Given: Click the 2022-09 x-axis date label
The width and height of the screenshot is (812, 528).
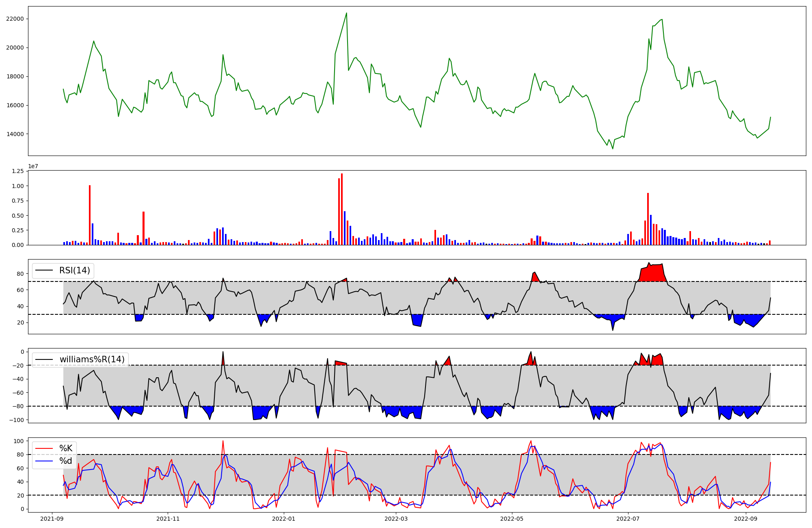Looking at the screenshot, I should pyautogui.click(x=746, y=519).
